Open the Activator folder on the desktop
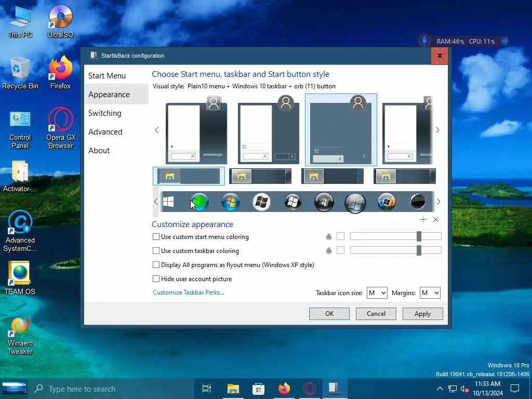The height and width of the screenshot is (399, 532). coord(20,177)
